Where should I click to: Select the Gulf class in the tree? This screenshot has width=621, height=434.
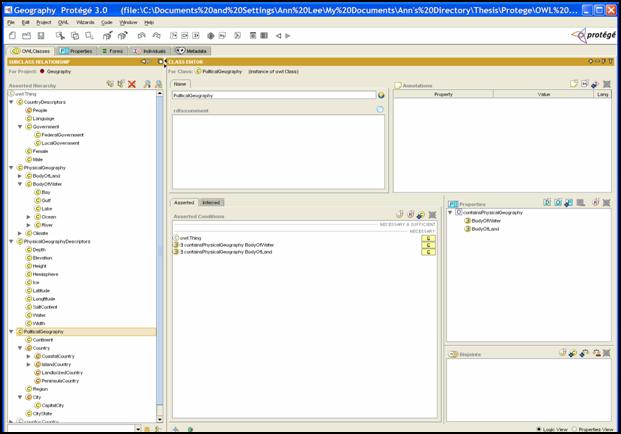(43, 200)
